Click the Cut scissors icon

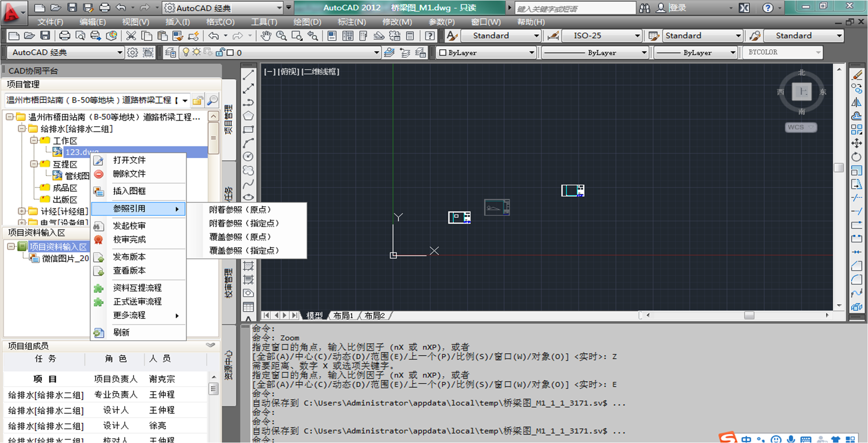[131, 36]
